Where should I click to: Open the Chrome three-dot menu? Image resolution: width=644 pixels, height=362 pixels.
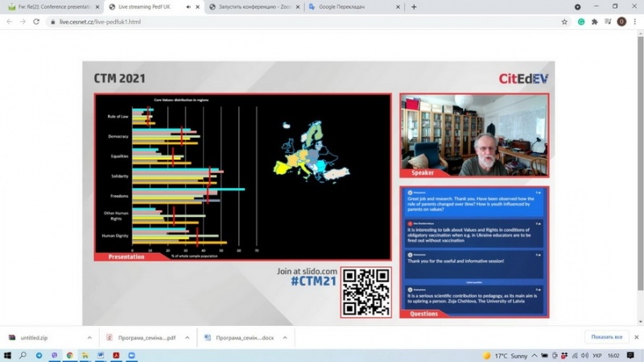(634, 22)
